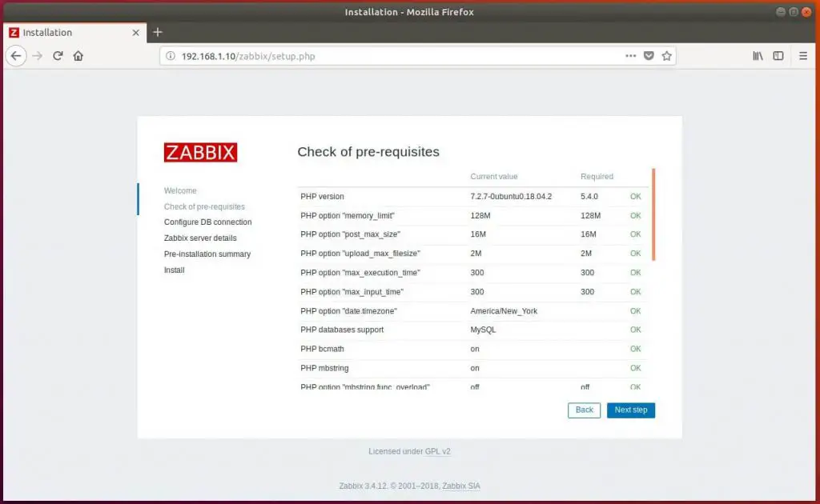
Task: Open the Zabbix SIA link
Action: [461, 486]
